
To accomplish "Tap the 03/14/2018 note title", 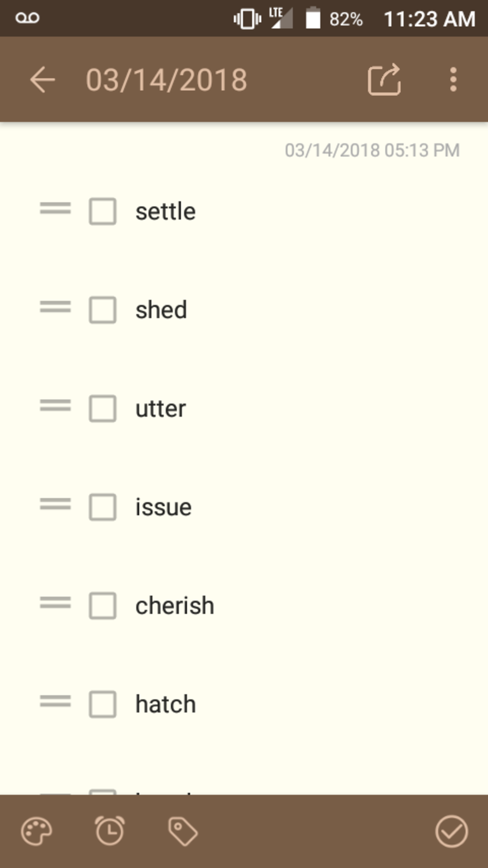I will click(x=166, y=79).
